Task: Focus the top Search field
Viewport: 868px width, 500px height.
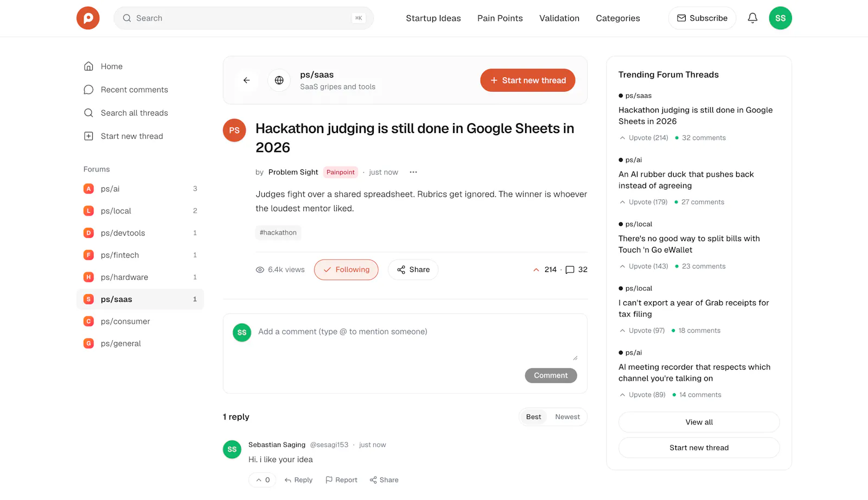Action: [x=244, y=18]
